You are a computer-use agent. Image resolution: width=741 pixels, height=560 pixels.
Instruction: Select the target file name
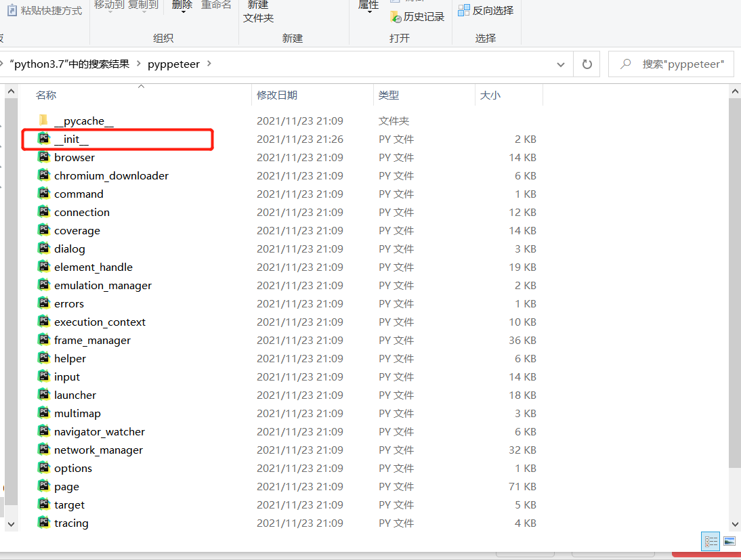click(70, 504)
